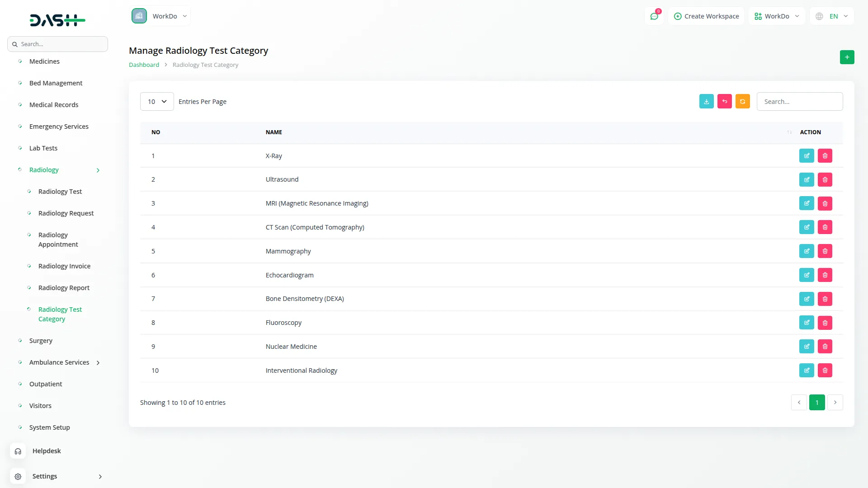Focus the table search input field
868x488 pixels.
point(799,102)
